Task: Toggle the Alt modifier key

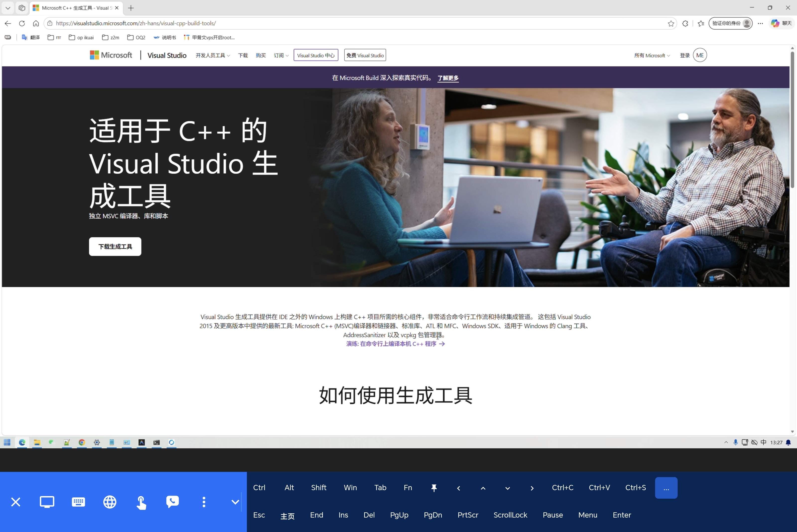Action: tap(289, 488)
